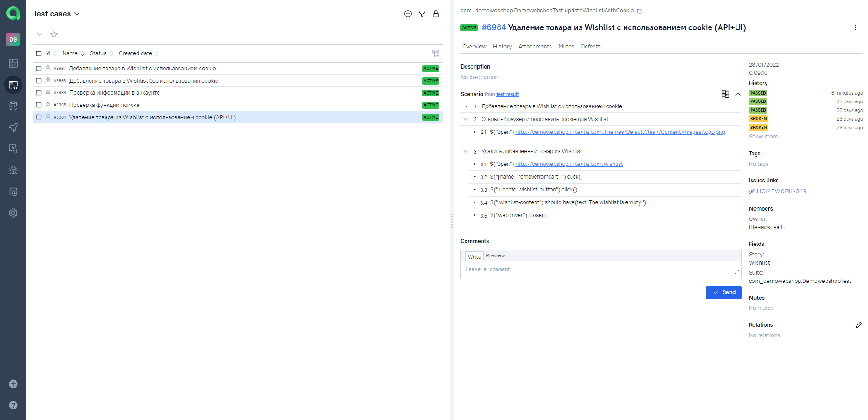Open the Test plans clipboard icon in sidebar
Viewport: 868px width, 420px height.
pos(13,106)
